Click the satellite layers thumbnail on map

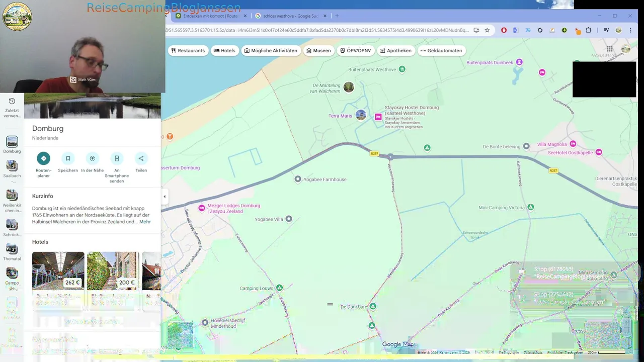[181, 335]
